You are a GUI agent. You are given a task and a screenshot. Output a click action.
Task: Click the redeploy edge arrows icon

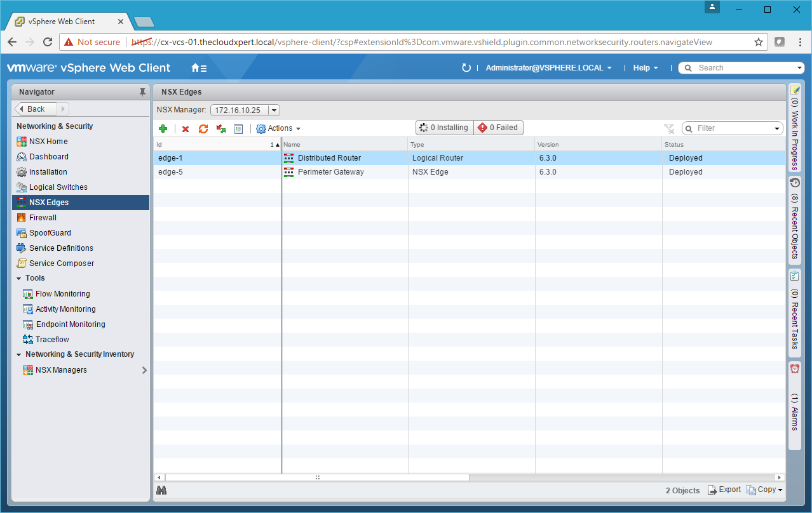221,129
